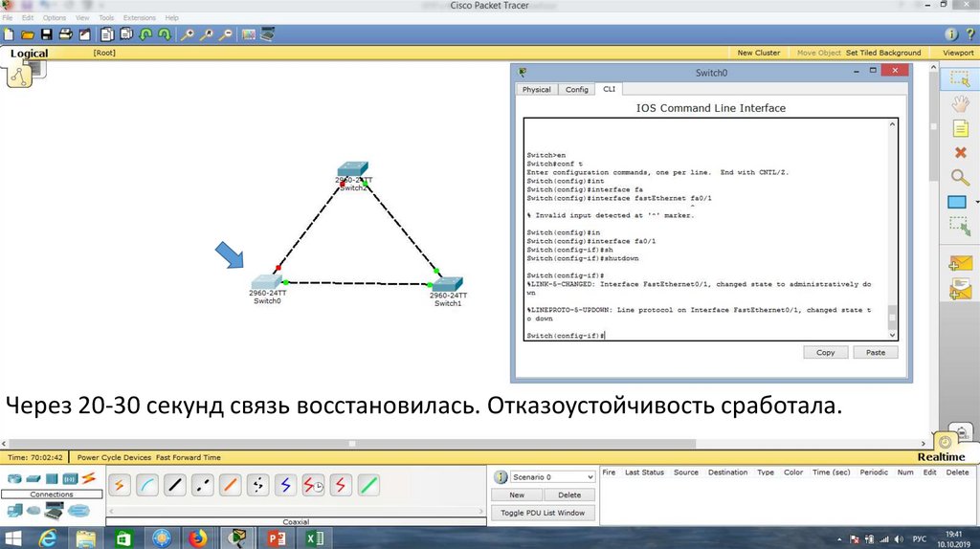The width and height of the screenshot is (980, 549).
Task: Click the Paste toolbar icon
Action: pos(127,34)
